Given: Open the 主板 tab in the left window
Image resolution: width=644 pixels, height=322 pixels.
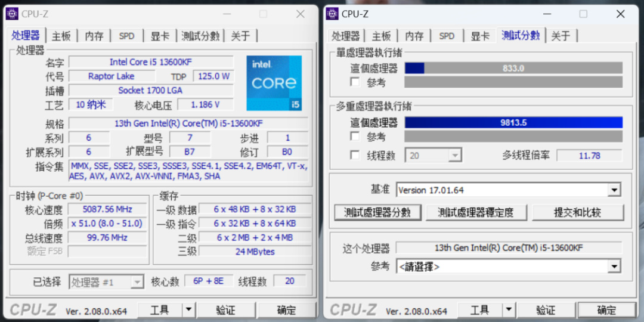Looking at the screenshot, I should (61, 36).
